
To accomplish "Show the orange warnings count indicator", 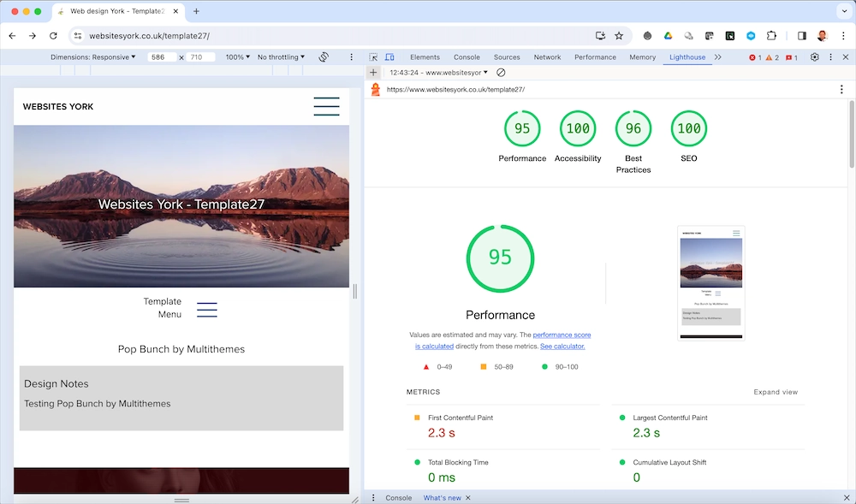I will pos(772,57).
